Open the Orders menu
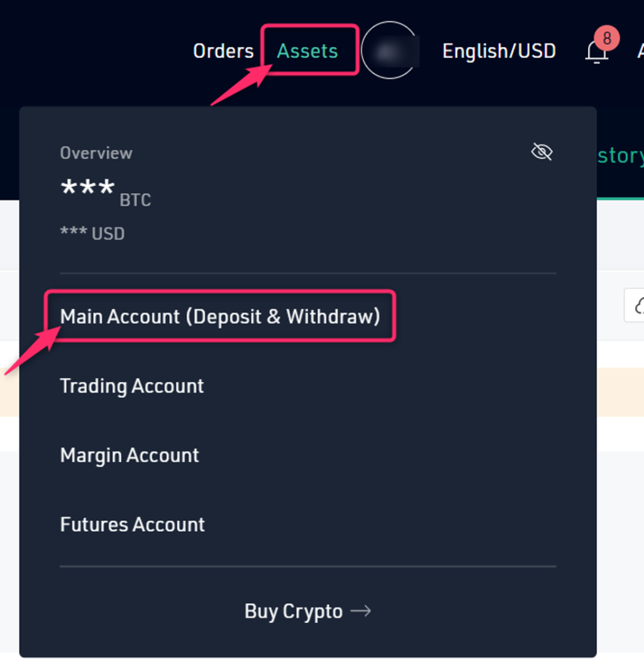The height and width of the screenshot is (669, 644). [223, 51]
